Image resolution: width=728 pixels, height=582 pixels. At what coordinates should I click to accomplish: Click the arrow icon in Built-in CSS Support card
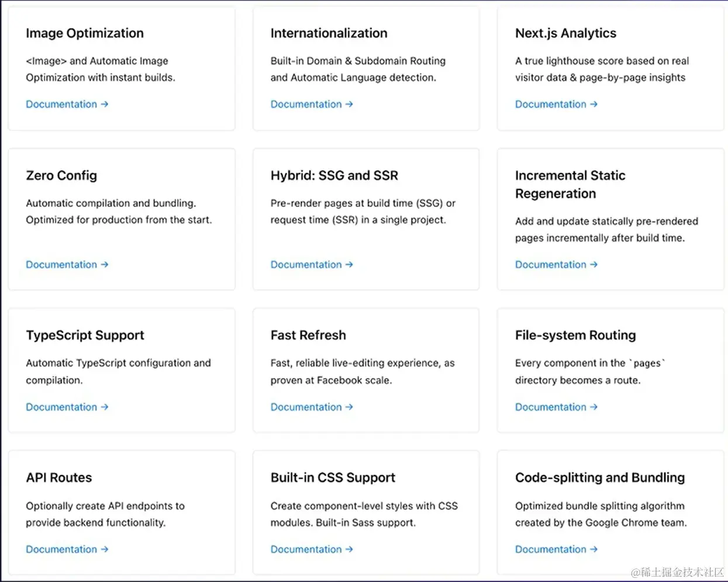pos(349,549)
